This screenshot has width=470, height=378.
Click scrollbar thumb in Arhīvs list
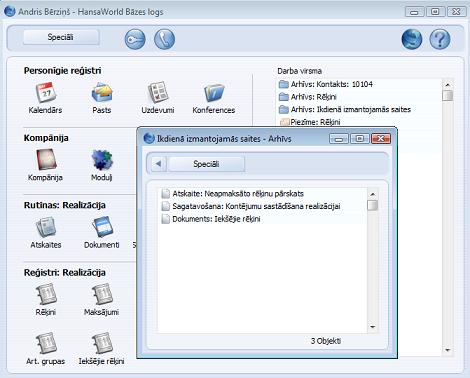[x=373, y=205]
